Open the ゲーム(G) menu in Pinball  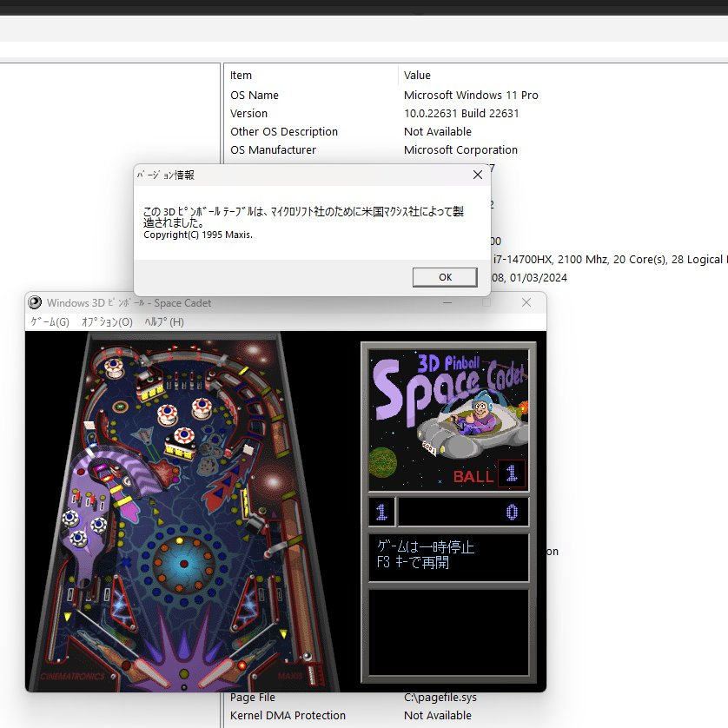coord(50,321)
